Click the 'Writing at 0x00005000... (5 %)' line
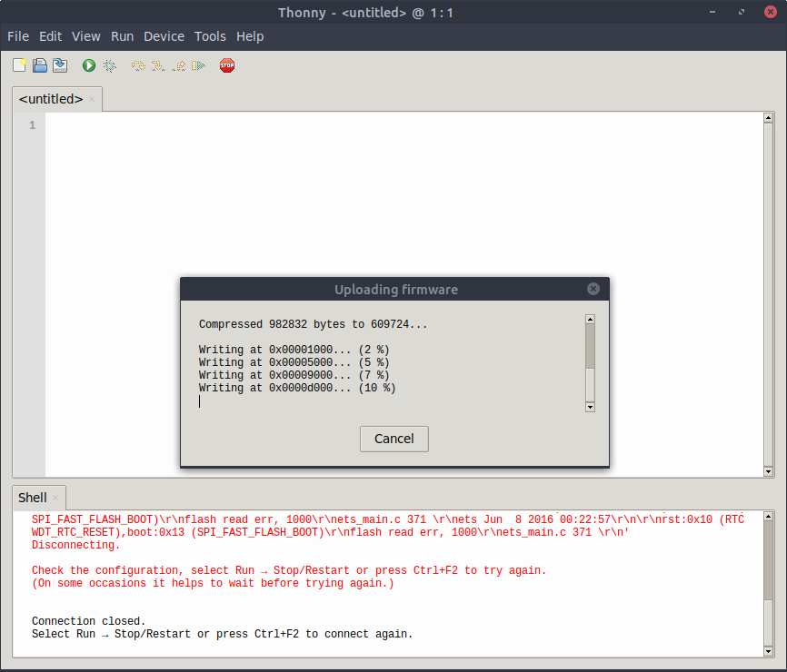Screen dimensions: 787x672 (294, 362)
